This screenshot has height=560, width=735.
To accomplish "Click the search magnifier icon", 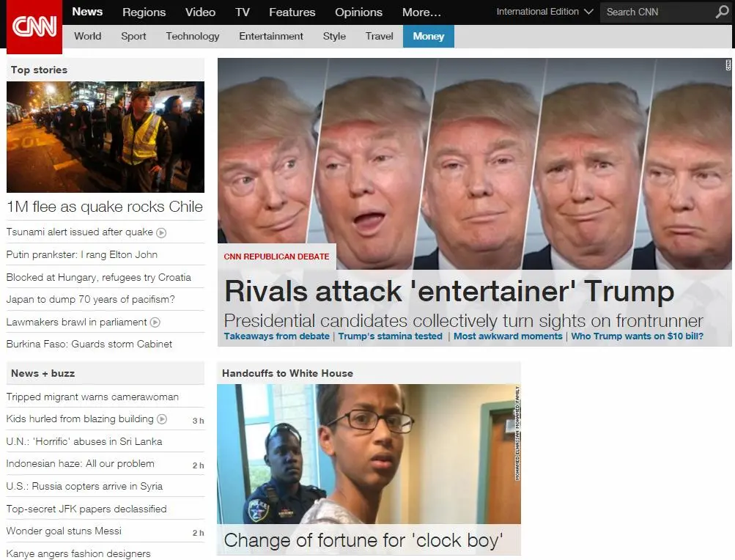I will coord(722,12).
